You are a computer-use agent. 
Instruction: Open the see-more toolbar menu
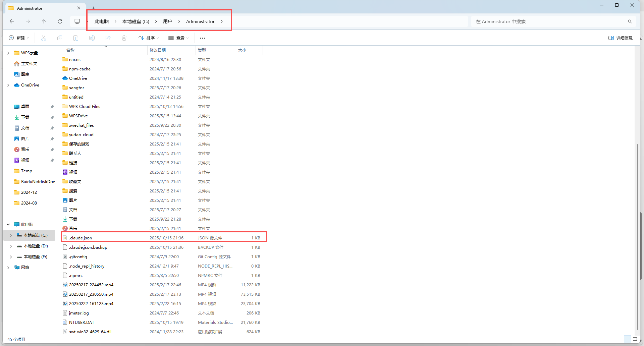click(202, 38)
